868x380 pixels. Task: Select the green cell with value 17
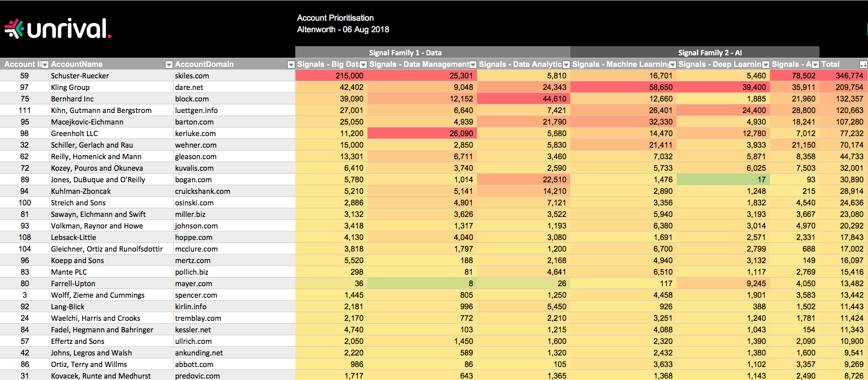pyautogui.click(x=723, y=180)
